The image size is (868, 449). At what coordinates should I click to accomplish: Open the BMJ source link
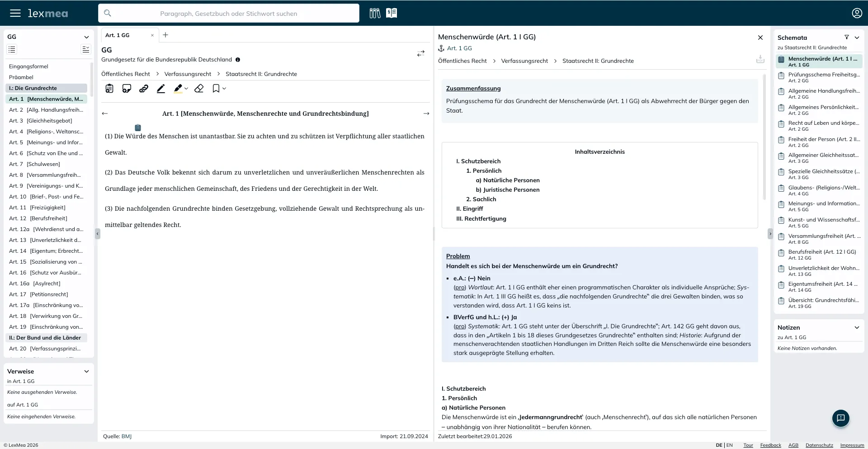(127, 436)
